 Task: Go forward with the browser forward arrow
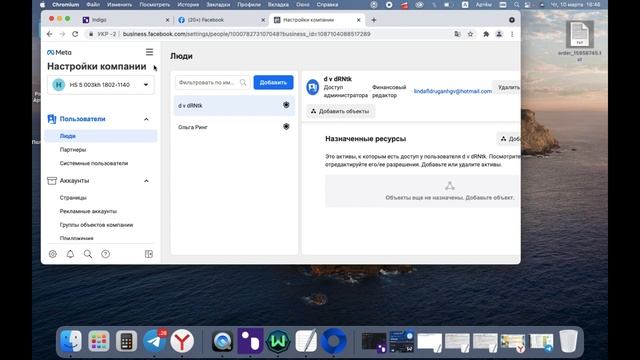click(x=62, y=34)
